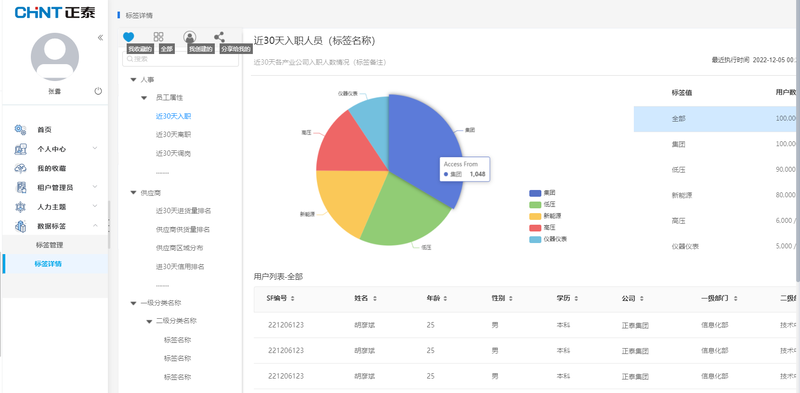800x393 pixels.
Task: Click the 我的收藏 cloud icon in sidebar
Action: pyautogui.click(x=20, y=168)
